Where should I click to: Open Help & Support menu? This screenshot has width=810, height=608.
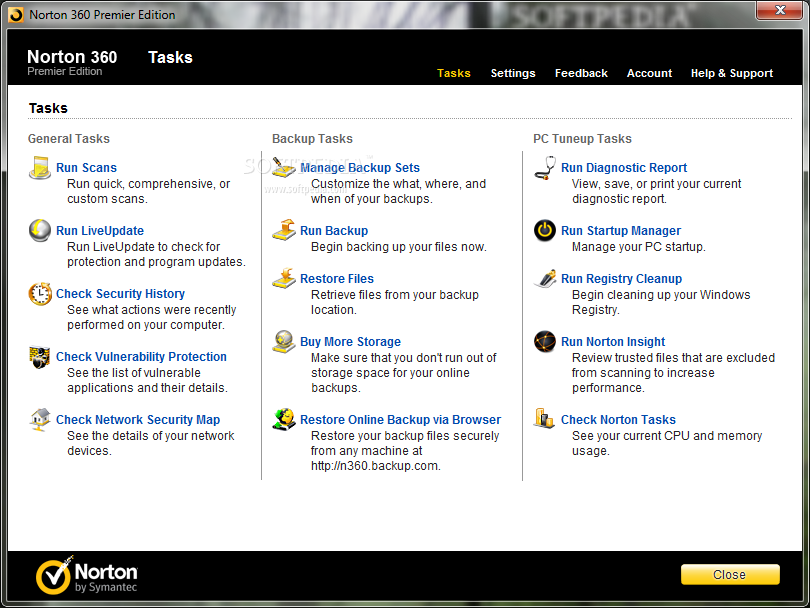click(x=731, y=73)
